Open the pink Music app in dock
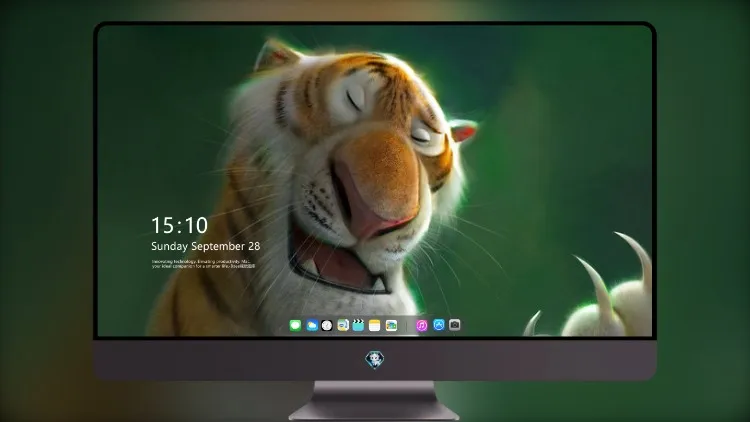This screenshot has height=422, width=750. point(421,325)
